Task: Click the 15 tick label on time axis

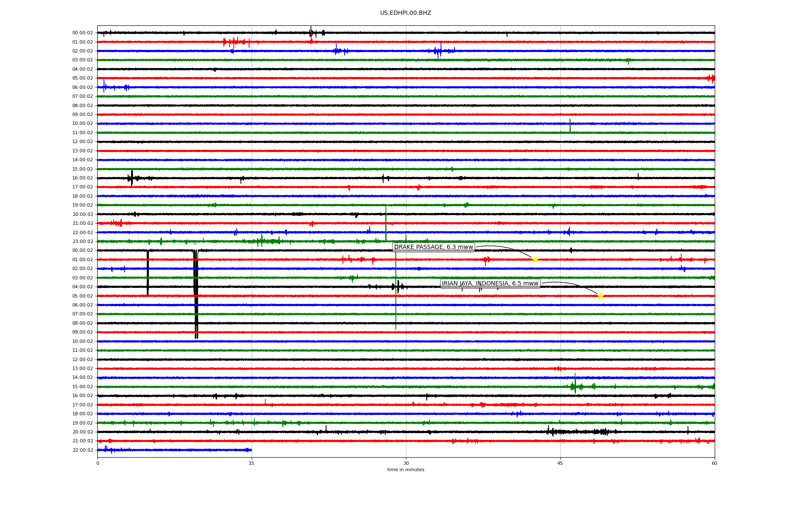Action: pos(252,463)
